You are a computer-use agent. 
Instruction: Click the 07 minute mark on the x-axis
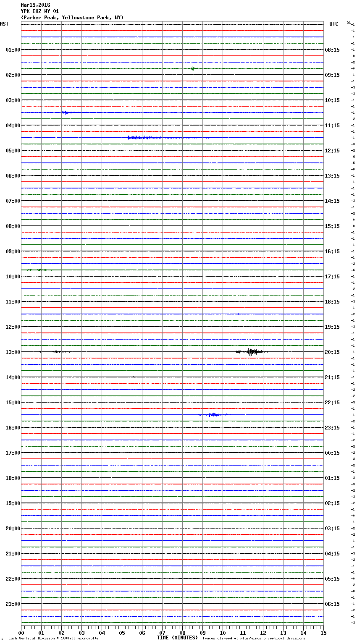pos(162,633)
